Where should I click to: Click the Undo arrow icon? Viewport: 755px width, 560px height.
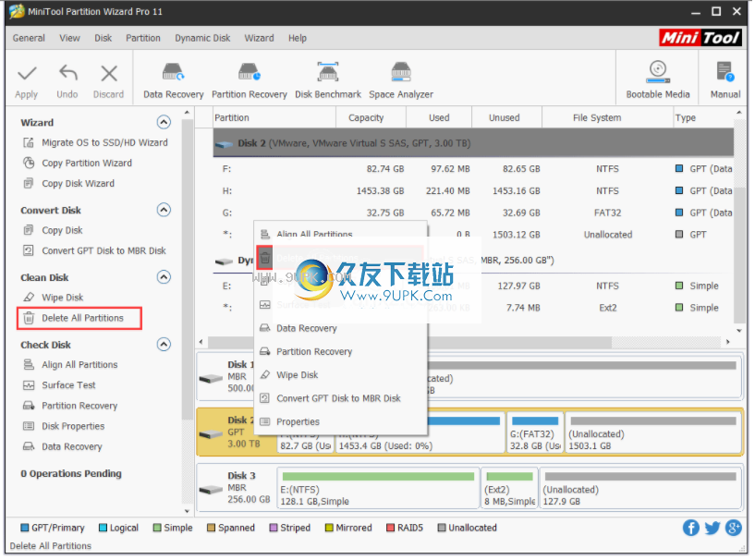67,73
